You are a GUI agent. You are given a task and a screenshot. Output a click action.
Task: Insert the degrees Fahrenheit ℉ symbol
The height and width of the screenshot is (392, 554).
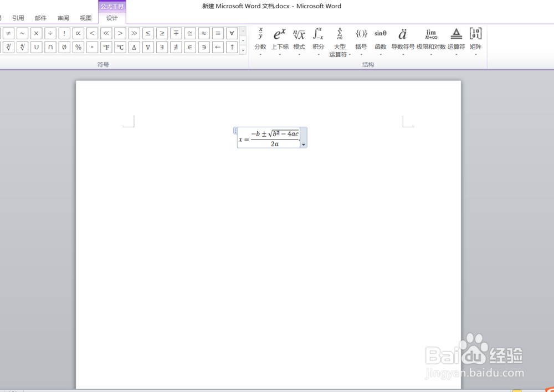pos(106,47)
